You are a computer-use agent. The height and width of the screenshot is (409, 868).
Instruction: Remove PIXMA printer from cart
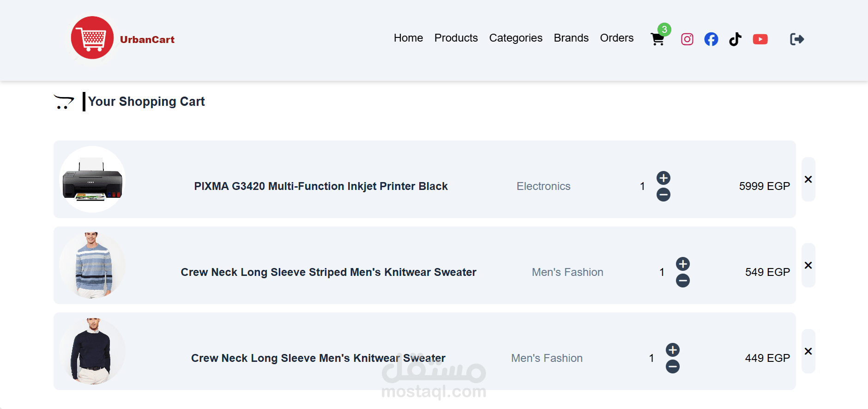click(x=808, y=179)
